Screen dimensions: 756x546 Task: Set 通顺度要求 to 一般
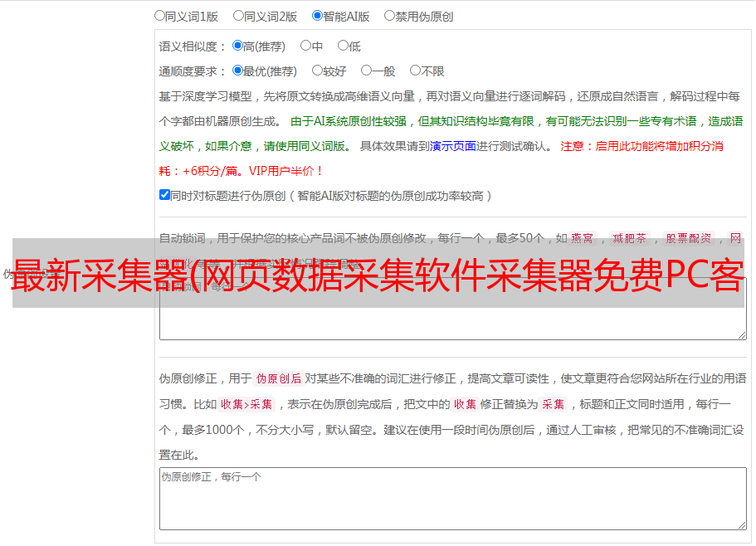tap(366, 71)
